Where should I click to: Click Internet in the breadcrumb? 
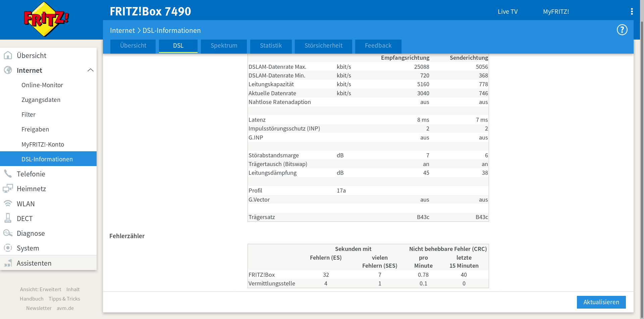(x=122, y=30)
